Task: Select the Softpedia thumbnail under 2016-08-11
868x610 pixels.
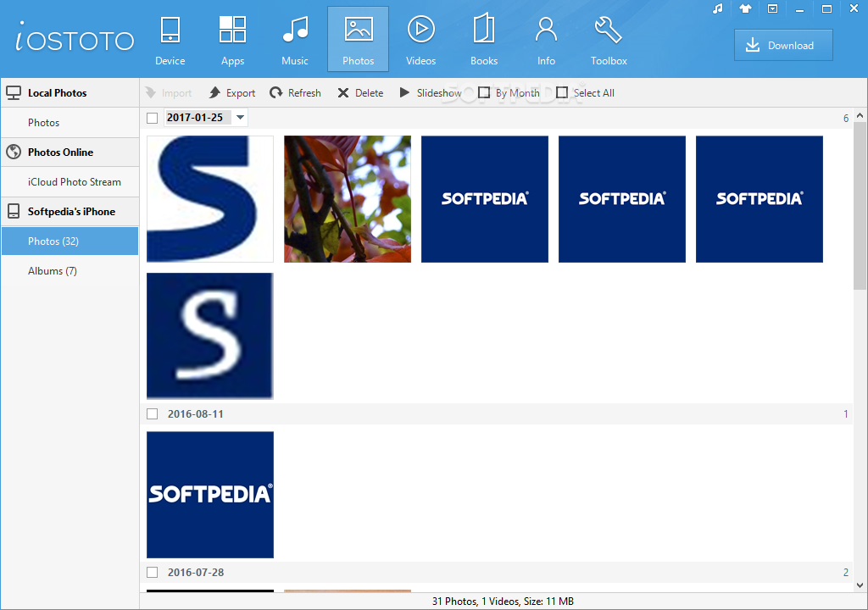Action: tap(210, 495)
